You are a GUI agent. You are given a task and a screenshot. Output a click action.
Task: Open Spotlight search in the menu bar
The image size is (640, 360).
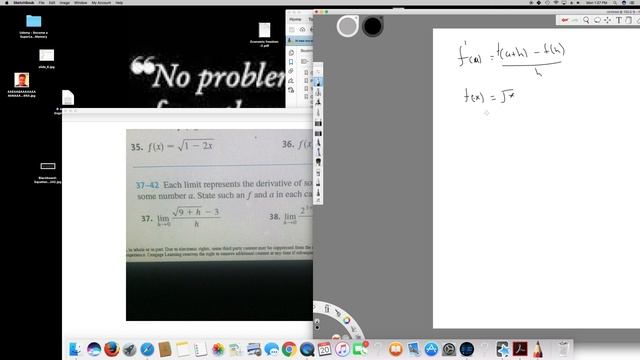coord(614,2)
